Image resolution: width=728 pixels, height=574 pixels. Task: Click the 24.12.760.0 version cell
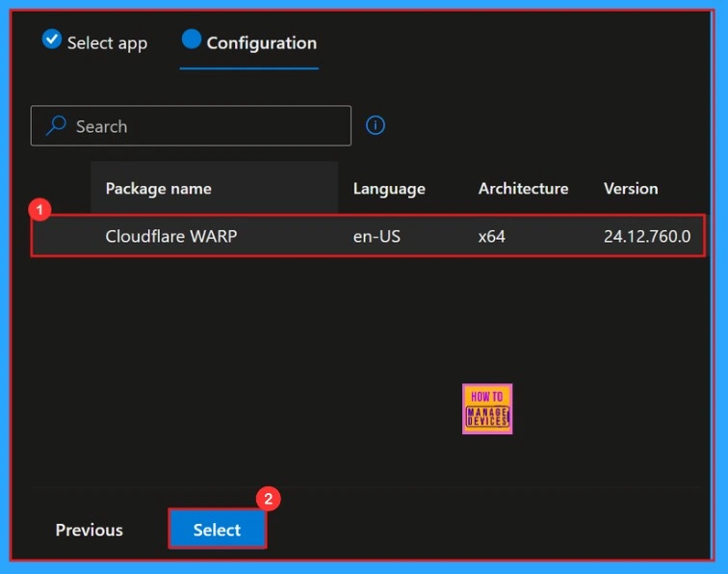coord(647,236)
